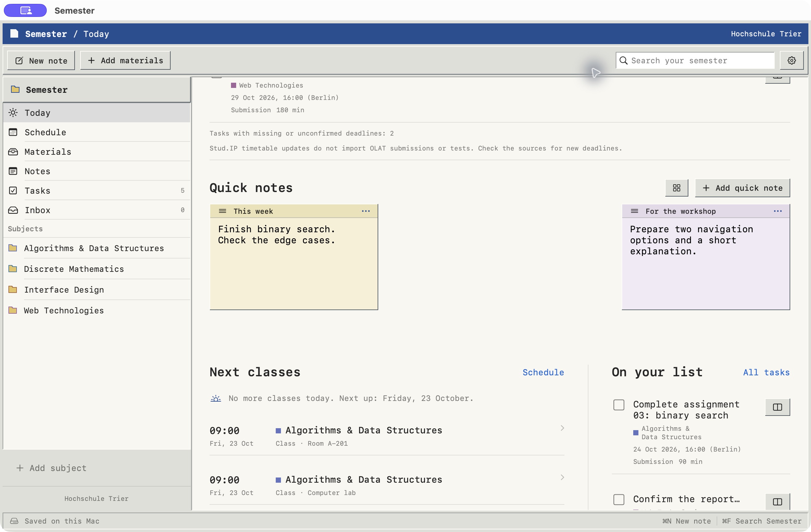Open split view for binary search assignment

[777, 407]
